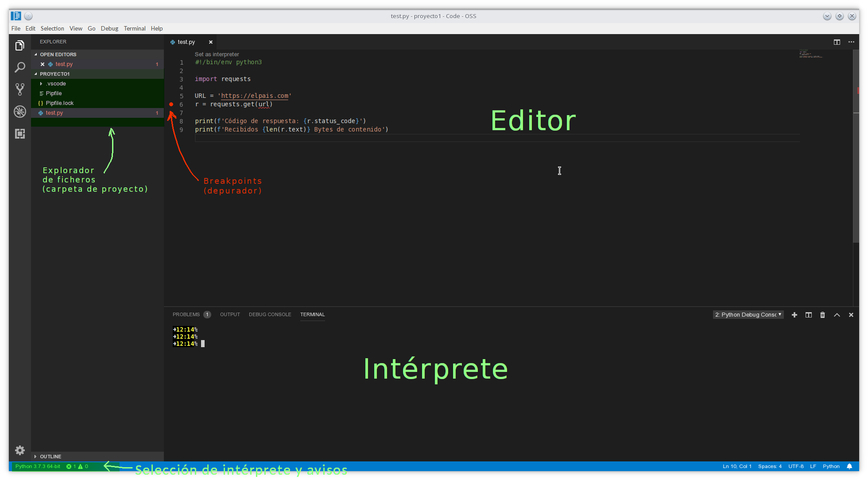Open the '2: Python Debug Console' terminal dropdown
The height and width of the screenshot is (480, 868).
pyautogui.click(x=748, y=314)
